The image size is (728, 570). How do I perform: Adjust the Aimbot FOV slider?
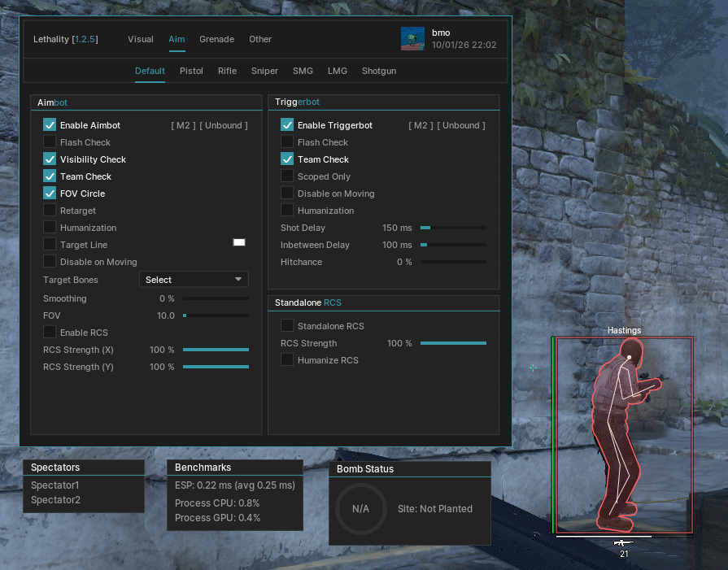tap(216, 315)
